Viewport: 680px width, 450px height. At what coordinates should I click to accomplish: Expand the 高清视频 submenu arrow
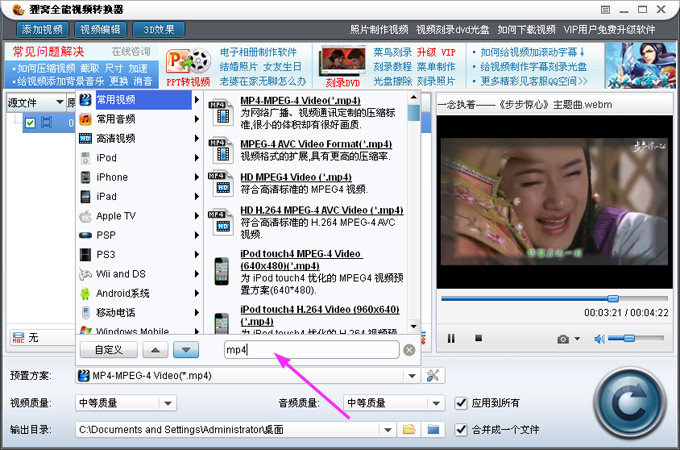coord(197,138)
